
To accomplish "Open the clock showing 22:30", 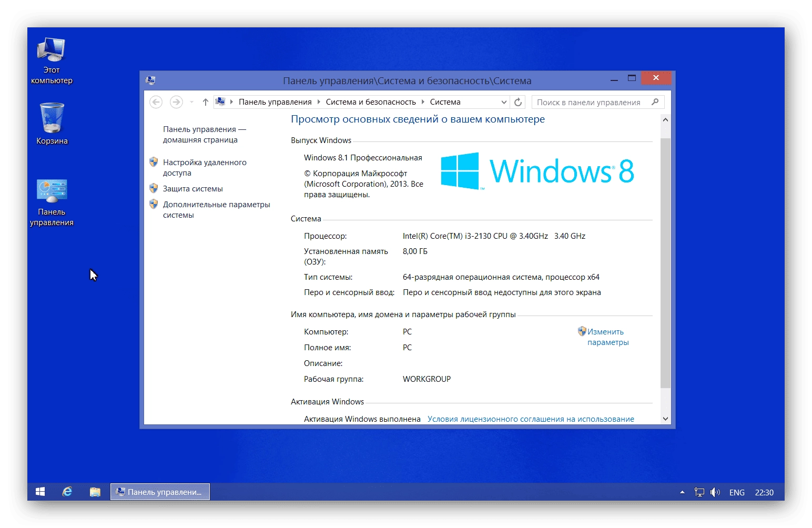I will (x=764, y=492).
